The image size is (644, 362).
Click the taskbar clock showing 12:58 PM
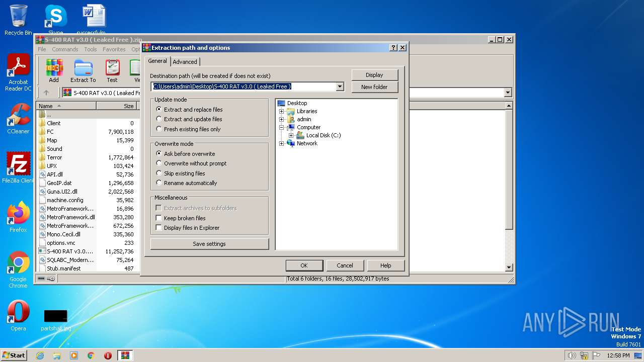(618, 355)
